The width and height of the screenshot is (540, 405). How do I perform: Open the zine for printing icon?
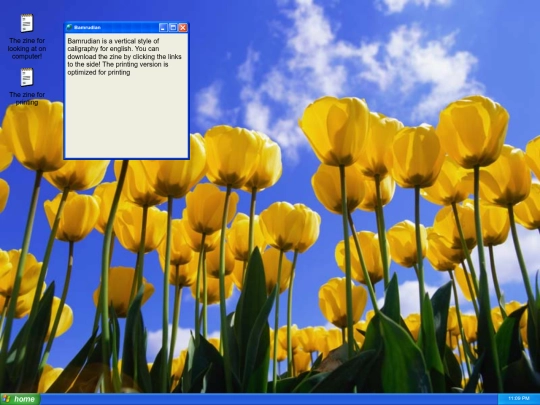[x=27, y=77]
